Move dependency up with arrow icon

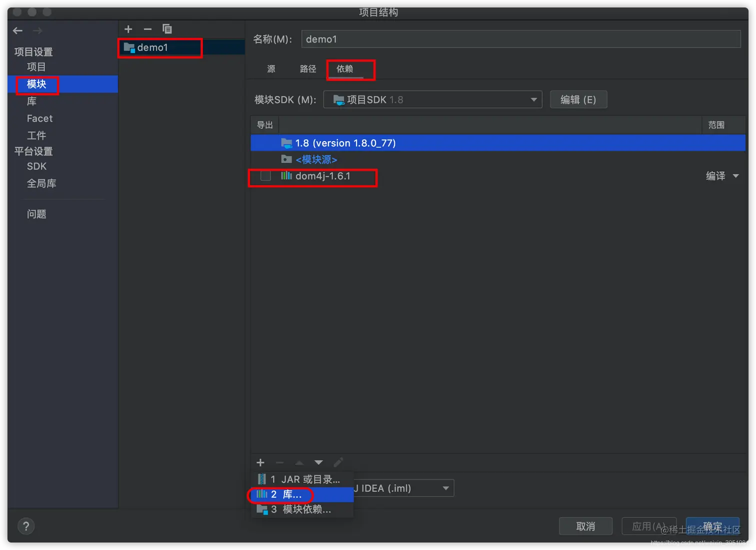(299, 462)
